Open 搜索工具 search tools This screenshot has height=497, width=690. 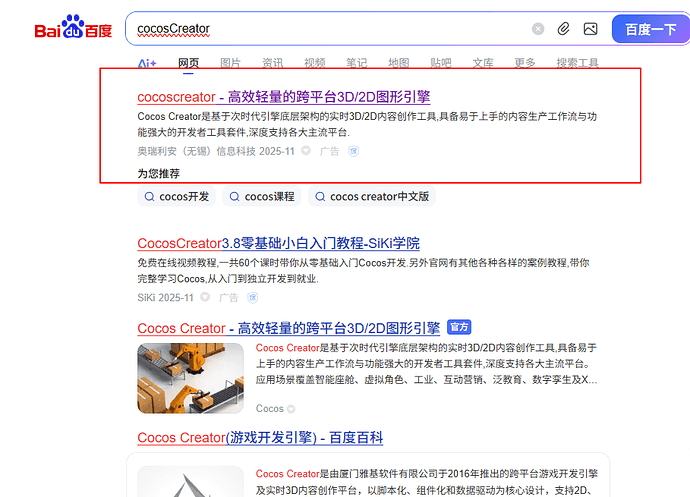(577, 63)
